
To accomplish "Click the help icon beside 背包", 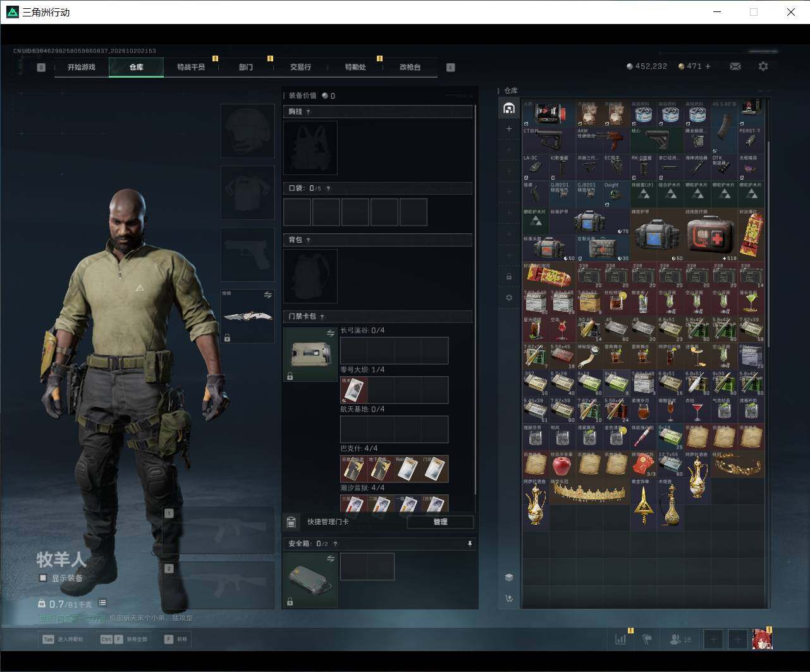I will pos(308,240).
